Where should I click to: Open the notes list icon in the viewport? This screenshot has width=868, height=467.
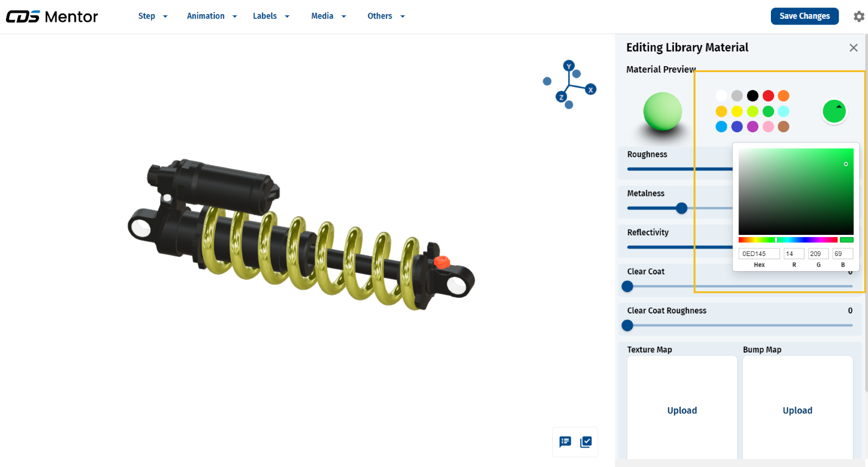[x=565, y=442]
